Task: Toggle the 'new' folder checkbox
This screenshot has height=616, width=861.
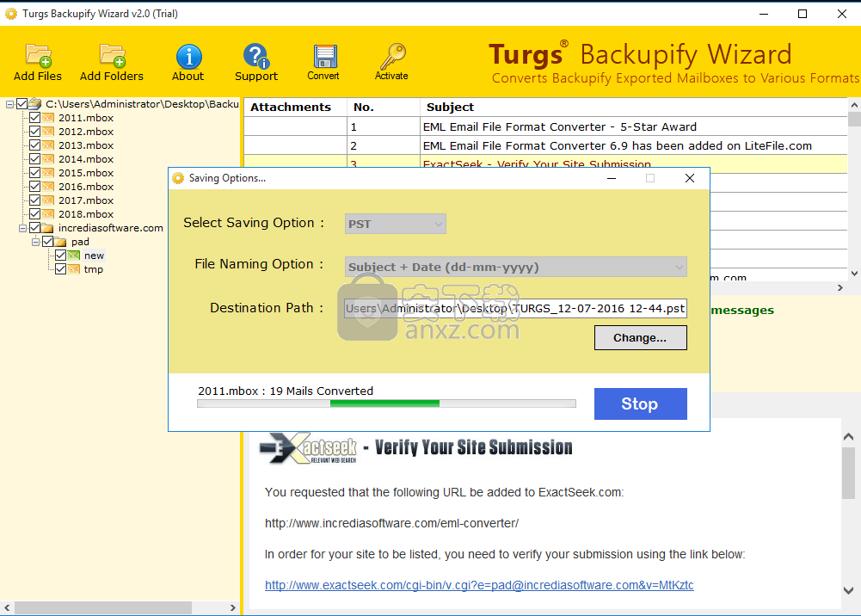Action: click(60, 256)
